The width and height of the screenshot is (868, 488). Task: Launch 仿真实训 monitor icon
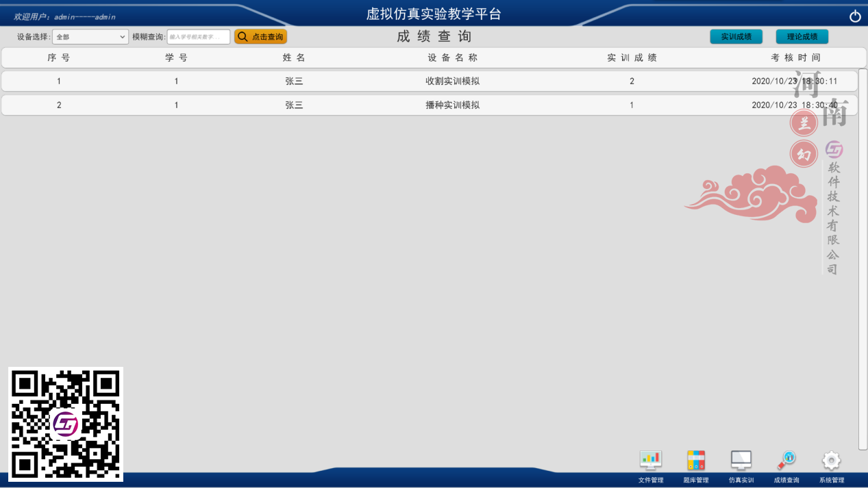740,460
